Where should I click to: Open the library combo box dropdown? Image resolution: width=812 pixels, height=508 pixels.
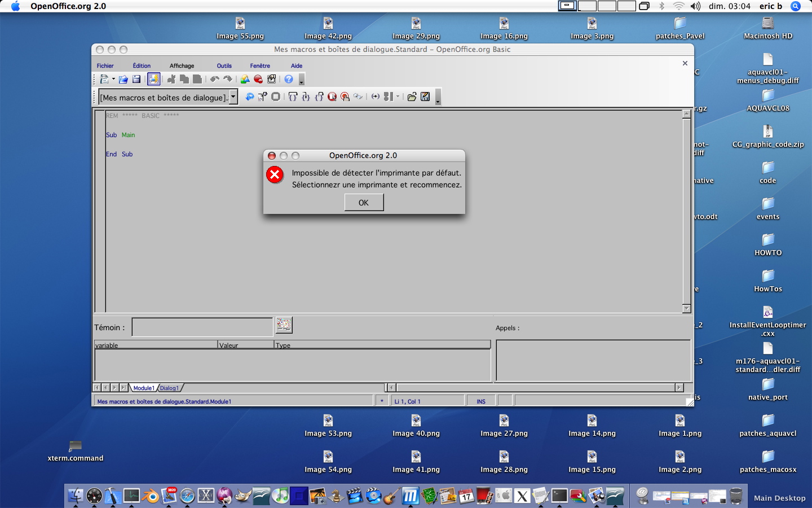coord(233,97)
